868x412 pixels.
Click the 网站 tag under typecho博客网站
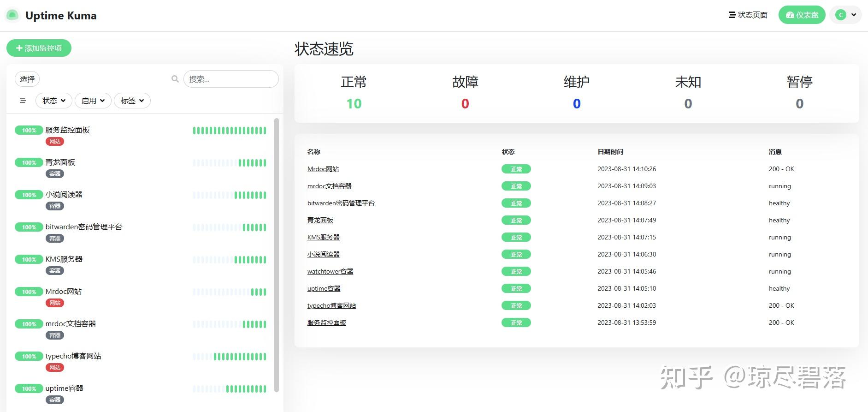[55, 368]
